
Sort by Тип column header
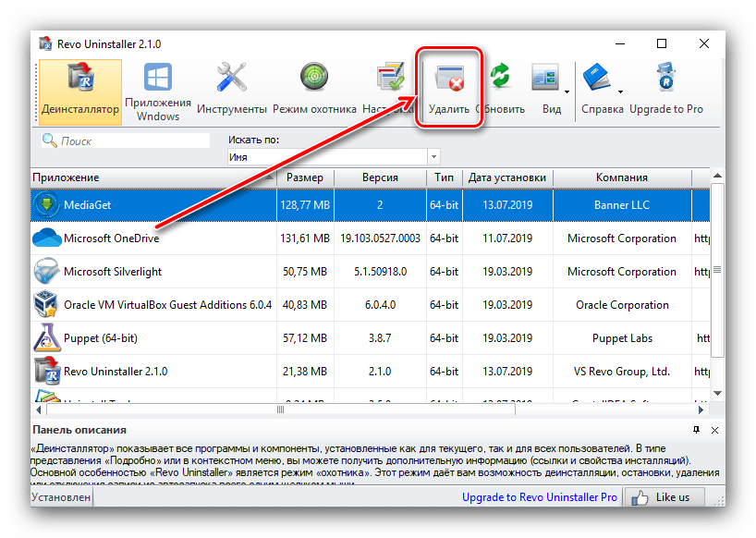[x=444, y=177]
